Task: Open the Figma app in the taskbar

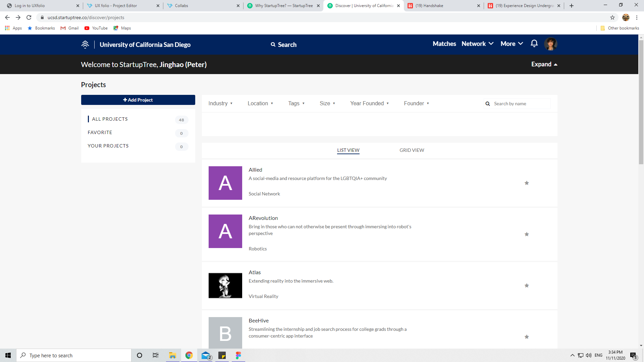Action: pos(238,355)
